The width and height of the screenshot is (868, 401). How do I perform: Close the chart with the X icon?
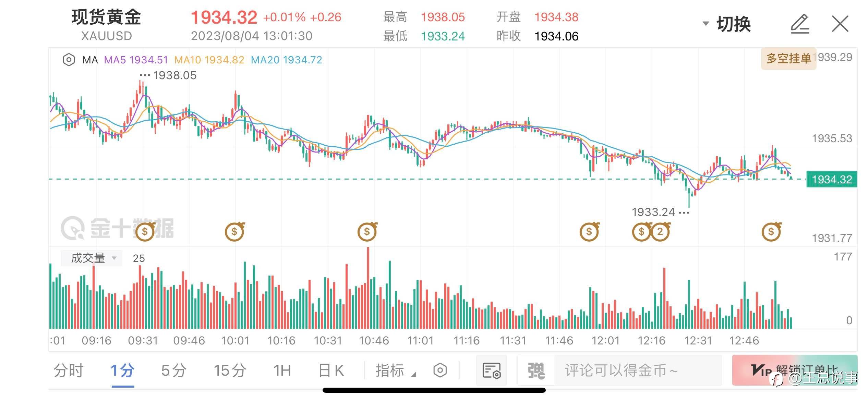coord(840,24)
